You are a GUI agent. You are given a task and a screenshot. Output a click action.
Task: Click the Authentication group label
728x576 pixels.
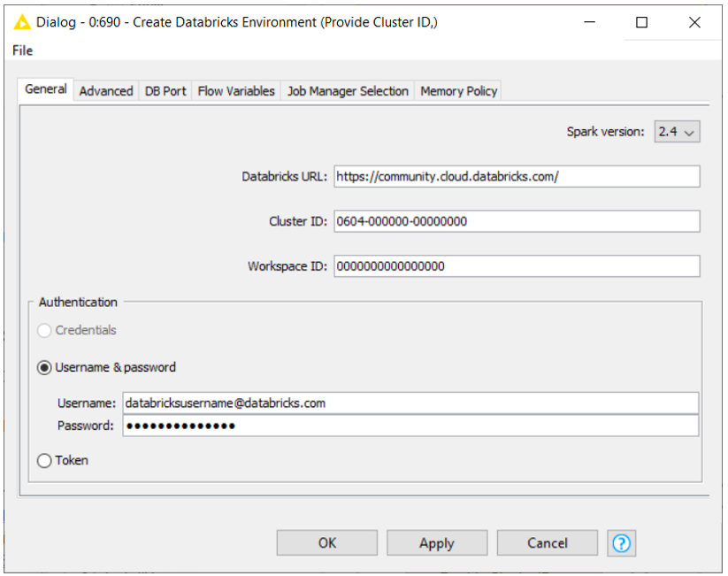(78, 302)
